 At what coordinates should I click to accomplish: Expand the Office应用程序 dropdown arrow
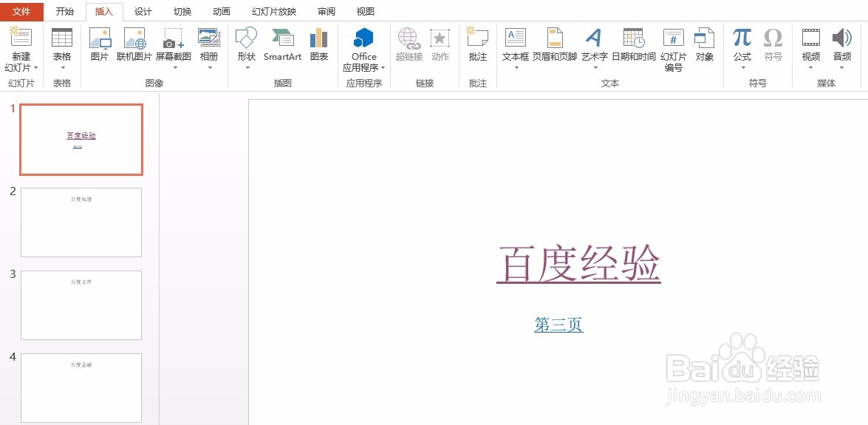tap(383, 68)
